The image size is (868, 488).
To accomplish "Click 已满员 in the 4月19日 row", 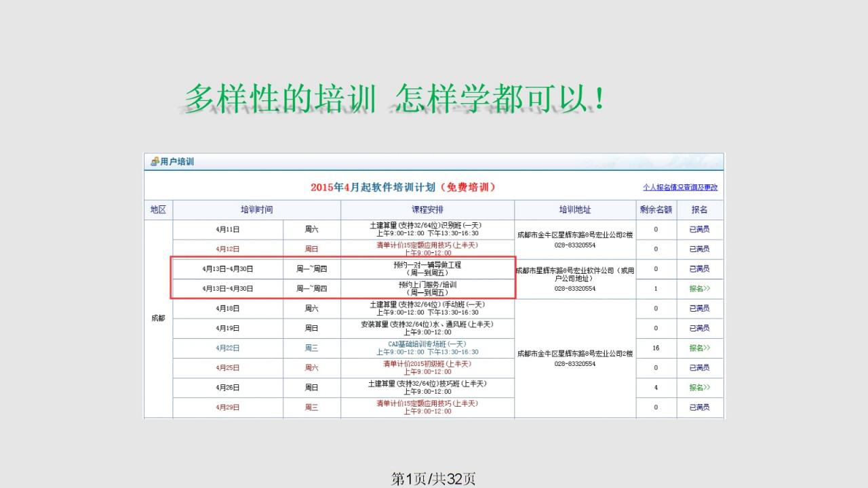I will (x=700, y=327).
